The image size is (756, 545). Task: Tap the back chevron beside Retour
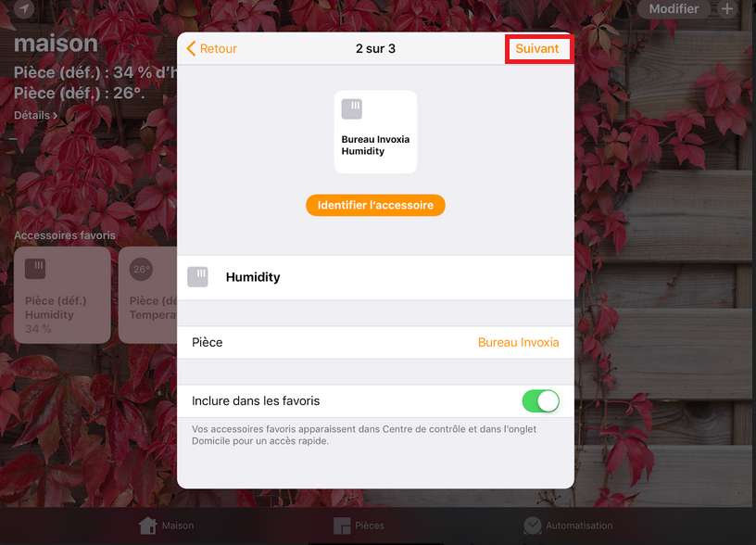pyautogui.click(x=191, y=48)
